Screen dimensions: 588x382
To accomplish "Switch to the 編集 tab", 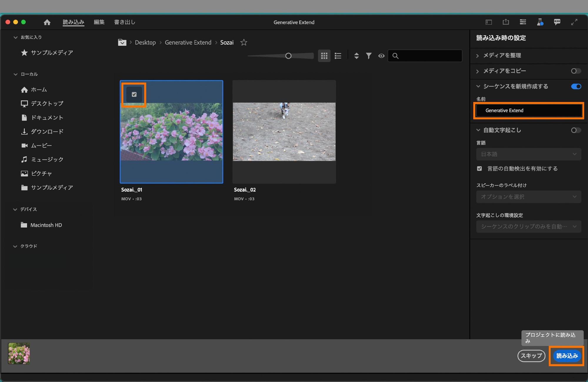I will coord(99,22).
